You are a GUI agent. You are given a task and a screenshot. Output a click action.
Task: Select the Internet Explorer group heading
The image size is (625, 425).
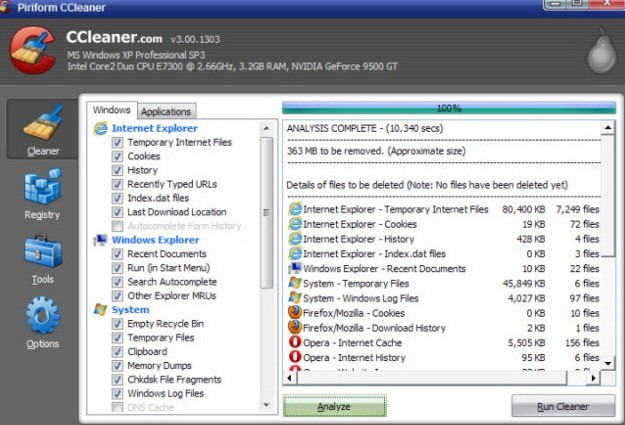[155, 128]
